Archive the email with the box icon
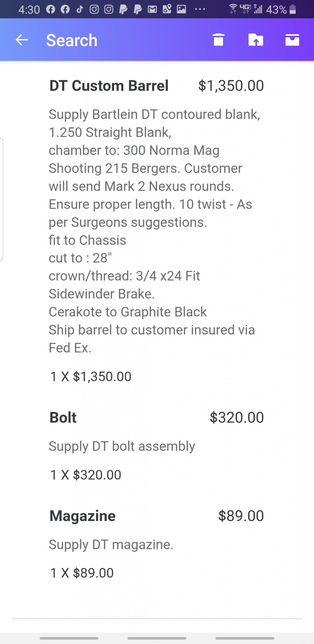The height and width of the screenshot is (644, 314). [292, 40]
